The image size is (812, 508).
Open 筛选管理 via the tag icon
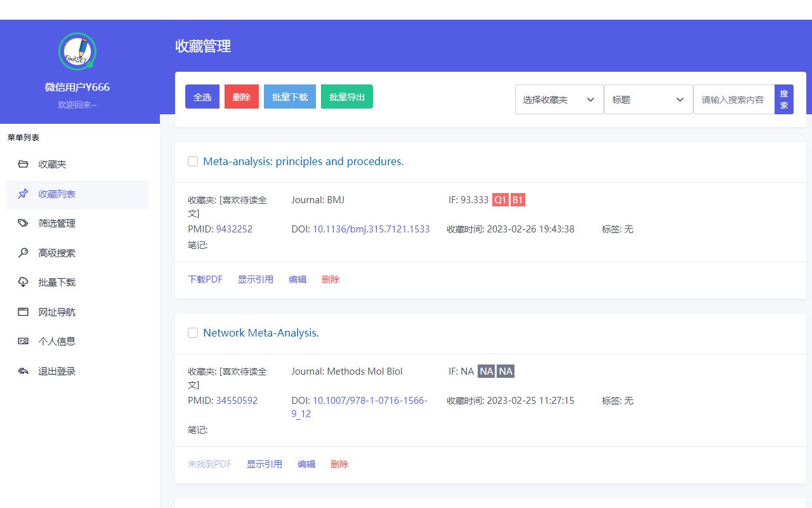click(23, 223)
